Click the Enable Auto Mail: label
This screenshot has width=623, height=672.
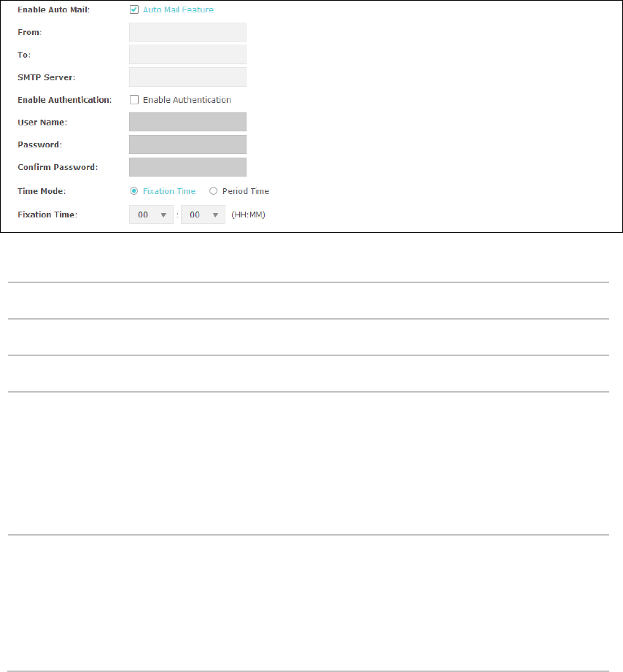53,10
